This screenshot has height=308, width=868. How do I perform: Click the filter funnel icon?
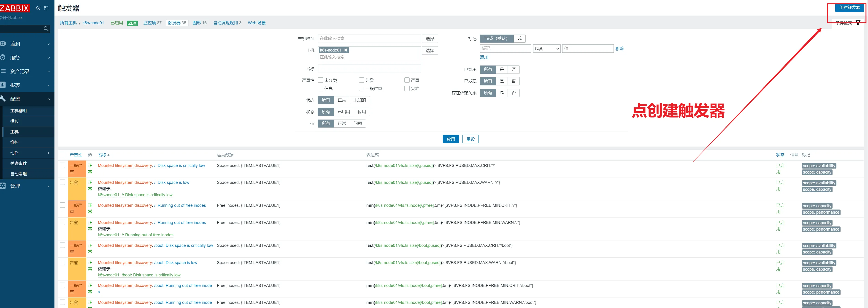pos(858,23)
